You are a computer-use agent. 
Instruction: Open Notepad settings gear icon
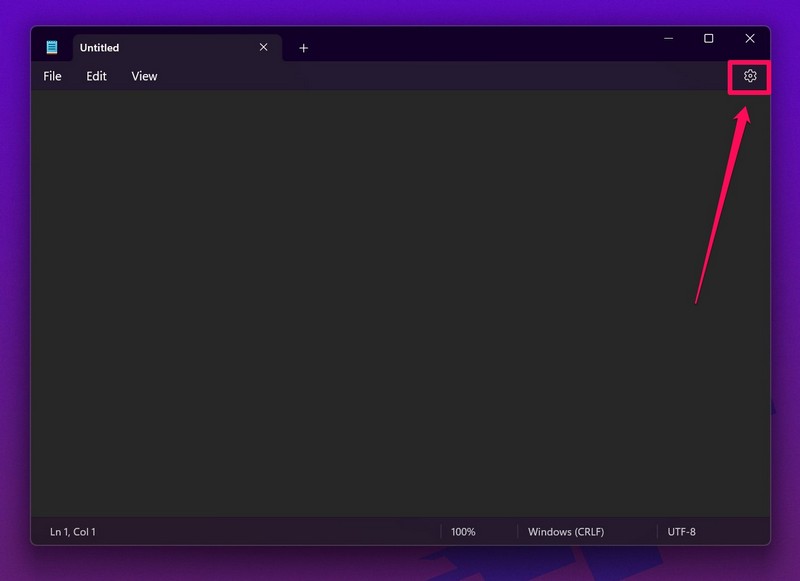coord(749,76)
